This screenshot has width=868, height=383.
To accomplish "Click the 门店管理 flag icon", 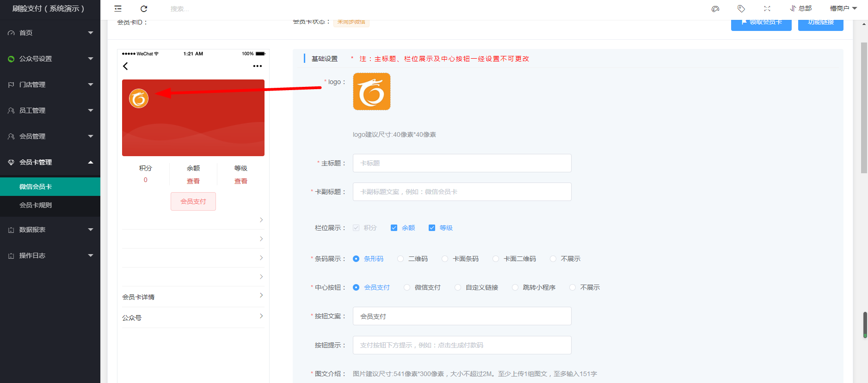I will [11, 85].
